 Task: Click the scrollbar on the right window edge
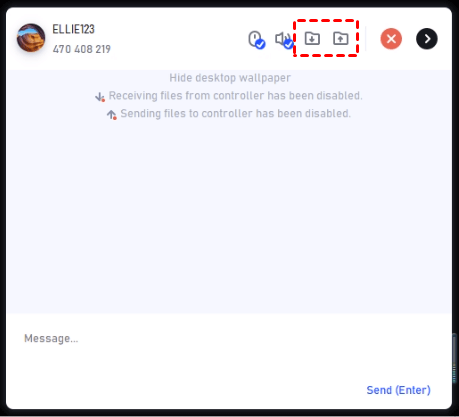[x=455, y=358]
